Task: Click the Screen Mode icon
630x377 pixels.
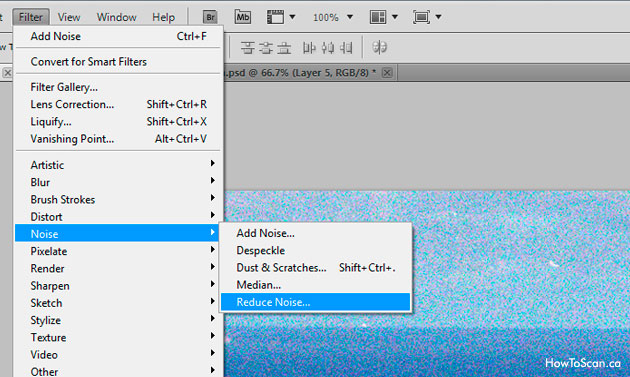Action: (x=421, y=17)
